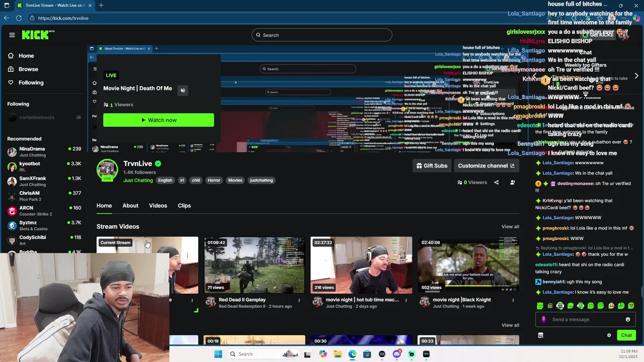Click the Movies tag

point(235,180)
